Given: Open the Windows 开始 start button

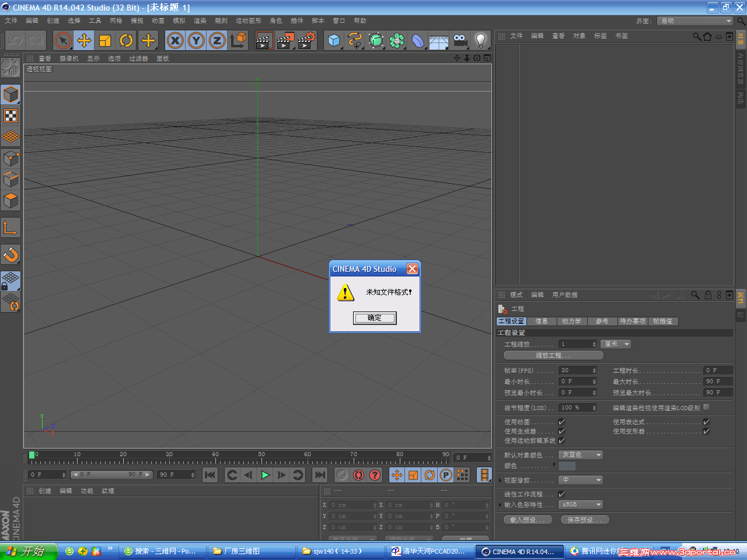Looking at the screenshot, I should (x=29, y=551).
